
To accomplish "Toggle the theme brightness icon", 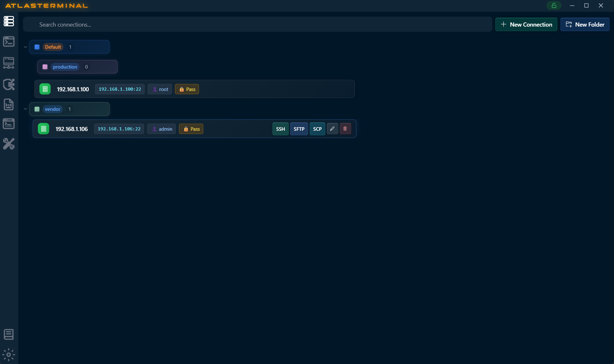I will [x=9, y=354].
